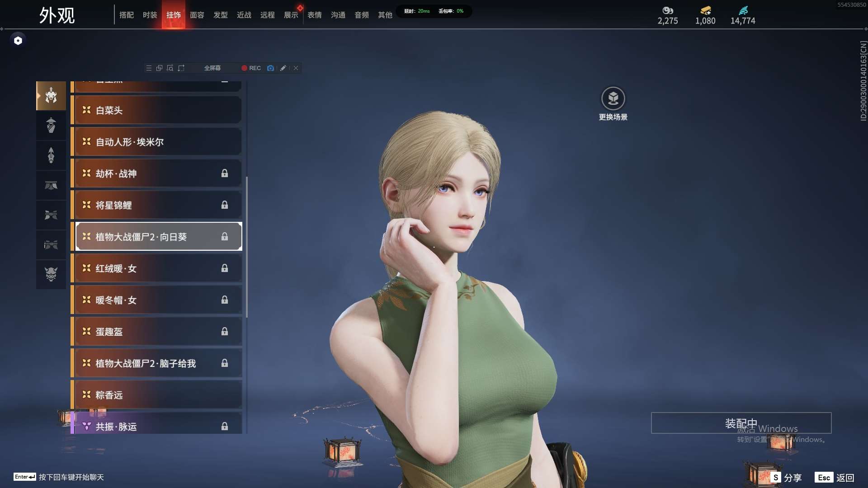The width and height of the screenshot is (868, 488).
Task: Switch to the 时装 tab
Action: [x=150, y=15]
